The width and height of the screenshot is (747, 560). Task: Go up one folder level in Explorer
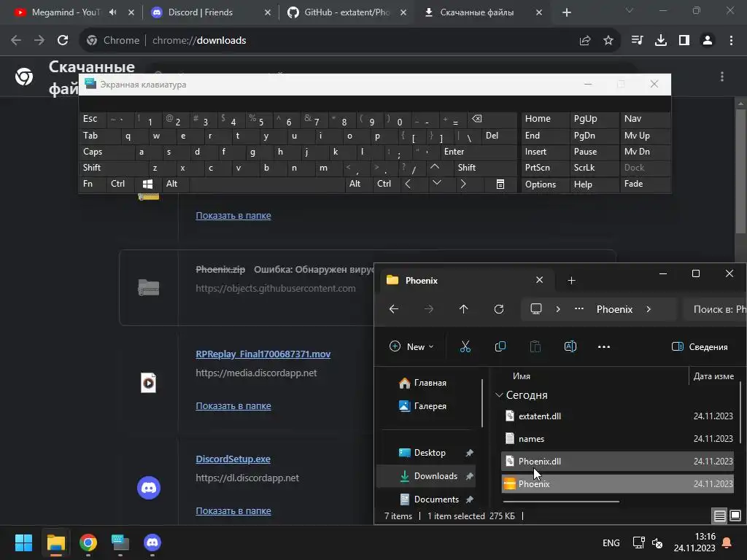point(463,309)
